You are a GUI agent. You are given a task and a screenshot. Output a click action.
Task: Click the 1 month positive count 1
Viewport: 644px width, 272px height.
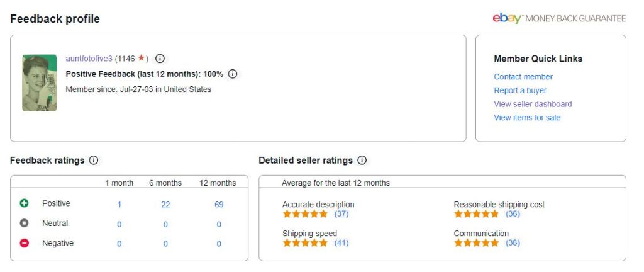point(119,205)
